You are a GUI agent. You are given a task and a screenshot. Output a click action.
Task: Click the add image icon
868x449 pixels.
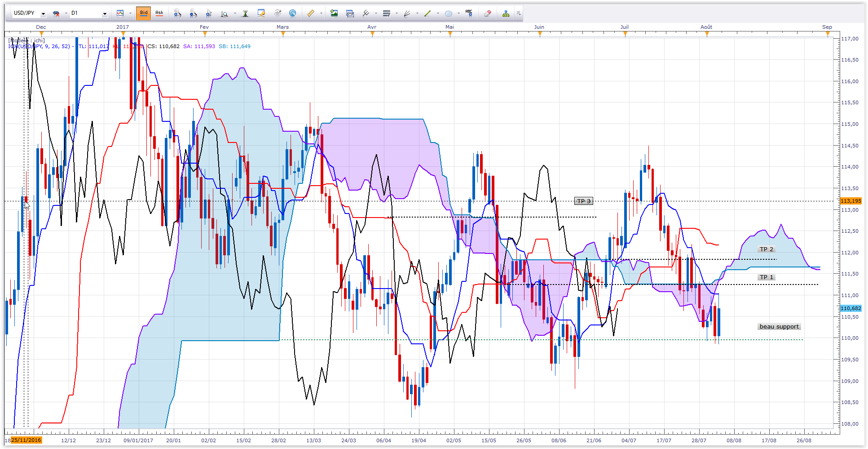click(x=334, y=13)
